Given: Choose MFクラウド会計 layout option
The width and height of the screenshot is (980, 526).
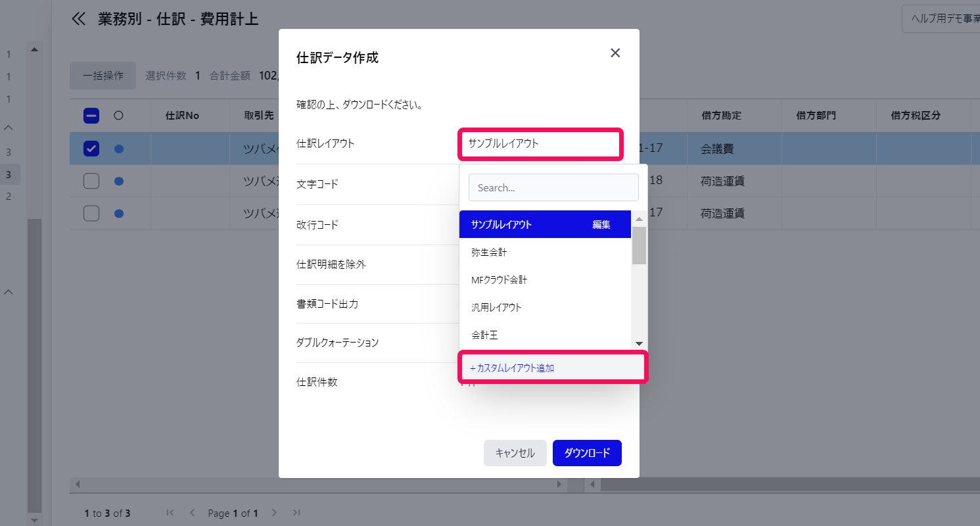Looking at the screenshot, I should [x=545, y=279].
